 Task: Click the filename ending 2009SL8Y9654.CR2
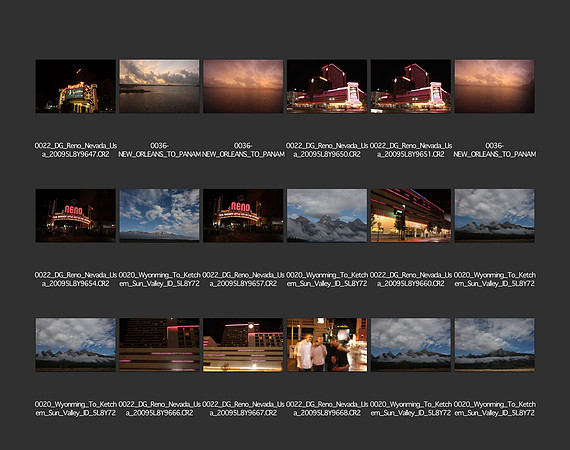[76, 280]
